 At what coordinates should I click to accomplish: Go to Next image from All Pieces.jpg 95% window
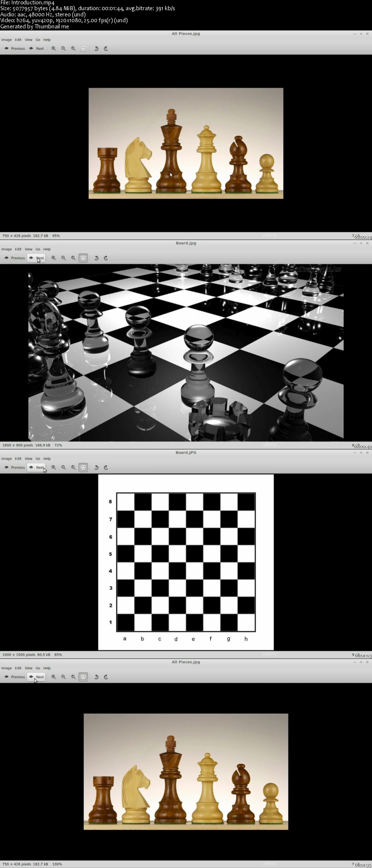click(36, 49)
